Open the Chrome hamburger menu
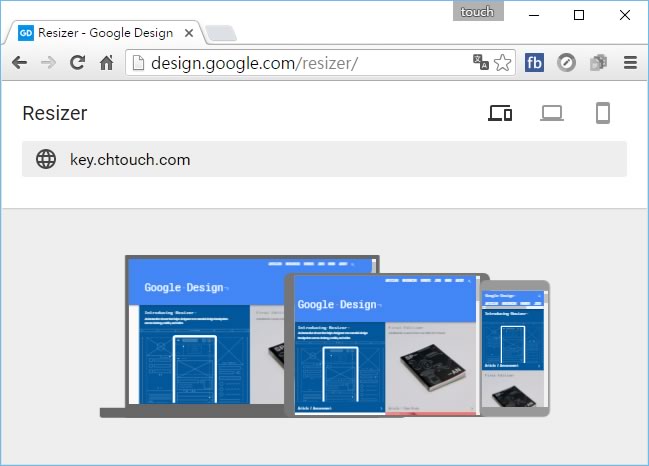Image resolution: width=649 pixels, height=466 pixels. 630,63
